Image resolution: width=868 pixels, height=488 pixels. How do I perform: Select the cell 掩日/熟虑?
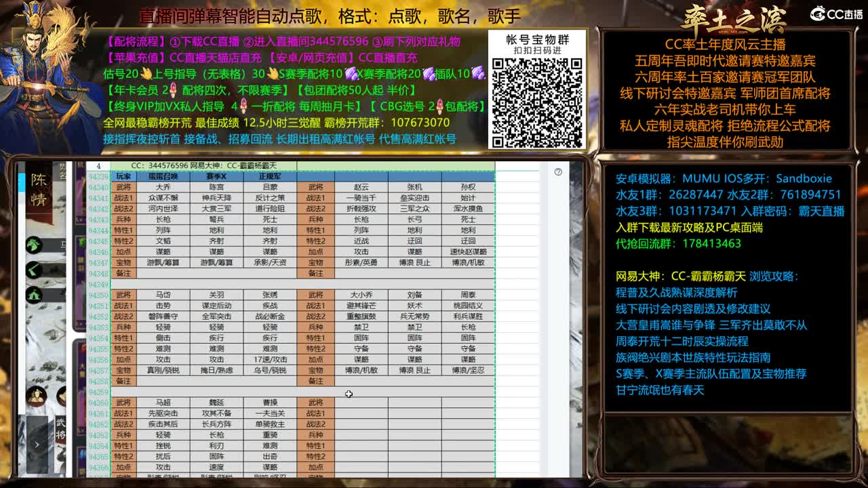click(x=216, y=370)
